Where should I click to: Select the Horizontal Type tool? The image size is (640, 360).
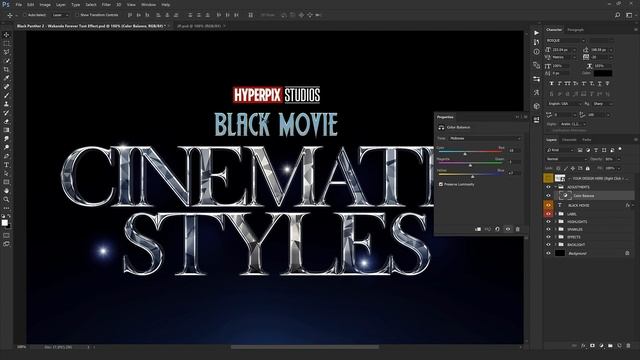click(x=7, y=164)
